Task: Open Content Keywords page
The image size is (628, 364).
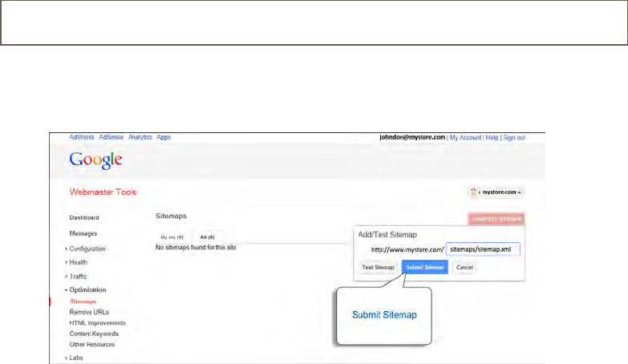Action: click(94, 334)
